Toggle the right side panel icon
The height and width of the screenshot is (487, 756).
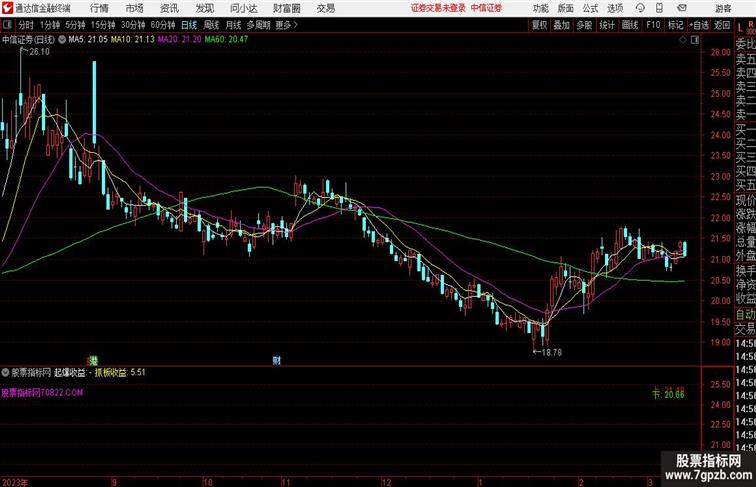(695, 40)
